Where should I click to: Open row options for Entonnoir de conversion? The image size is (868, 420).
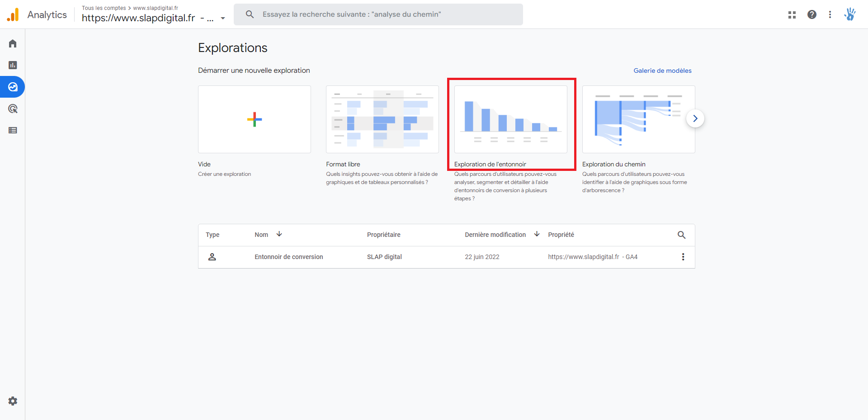tap(683, 257)
